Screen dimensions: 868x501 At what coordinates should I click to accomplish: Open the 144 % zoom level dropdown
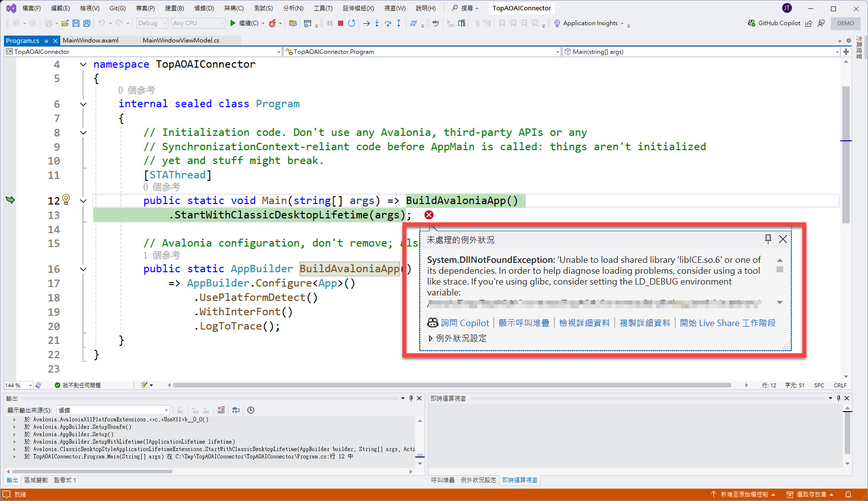point(18,385)
